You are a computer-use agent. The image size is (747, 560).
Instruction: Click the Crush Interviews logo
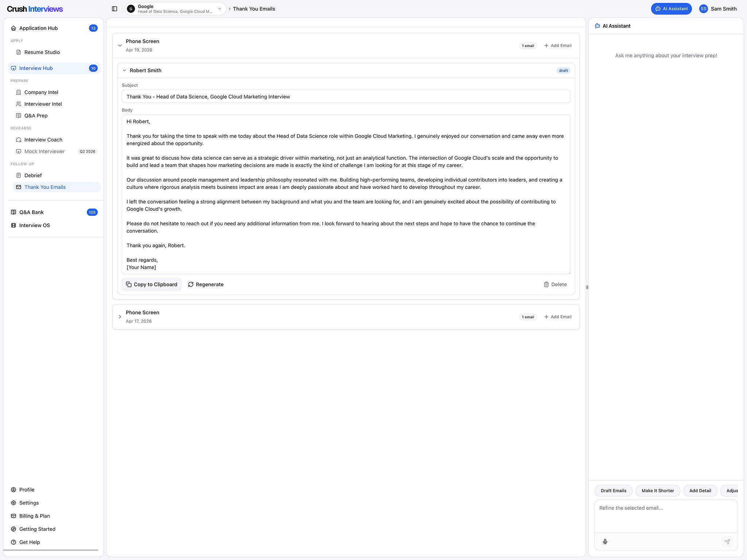point(35,9)
